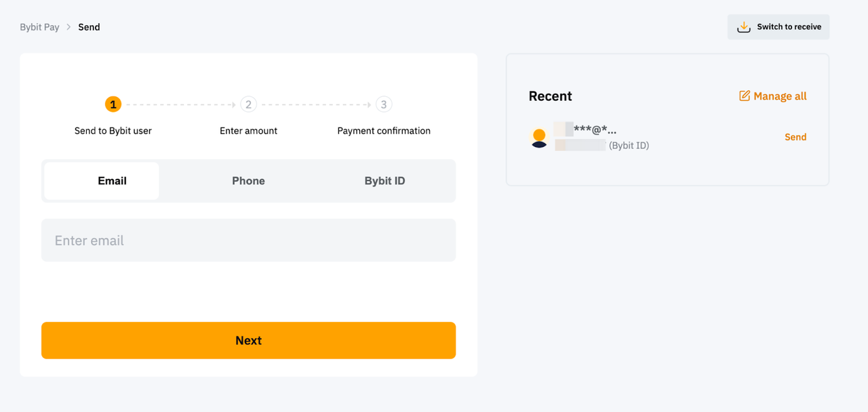Click the Send breadcrumb item

89,27
